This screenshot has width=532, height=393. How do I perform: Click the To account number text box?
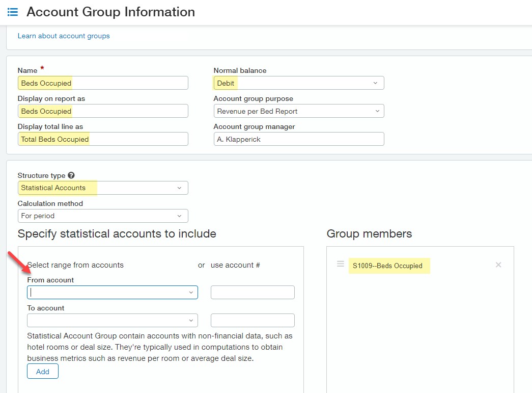click(x=253, y=320)
